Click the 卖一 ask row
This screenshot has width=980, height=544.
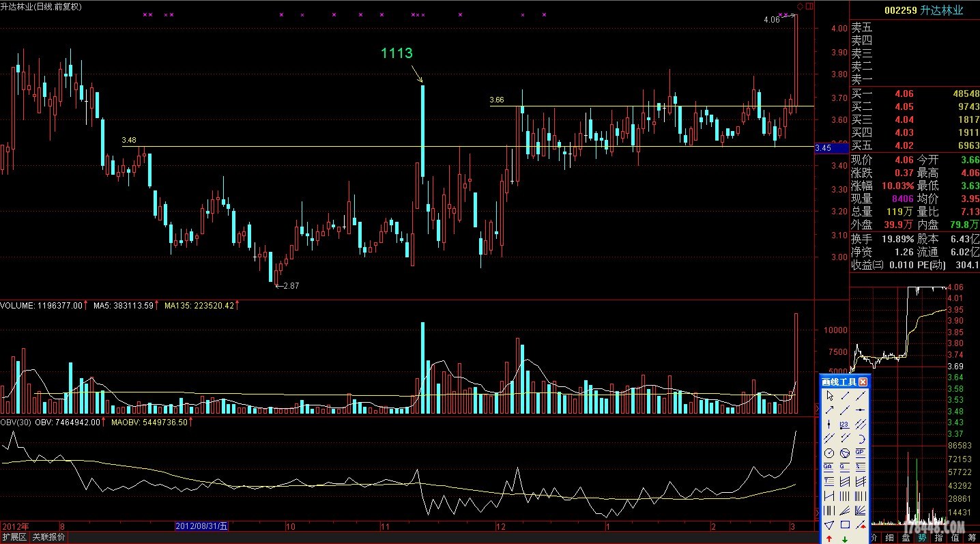click(914, 80)
